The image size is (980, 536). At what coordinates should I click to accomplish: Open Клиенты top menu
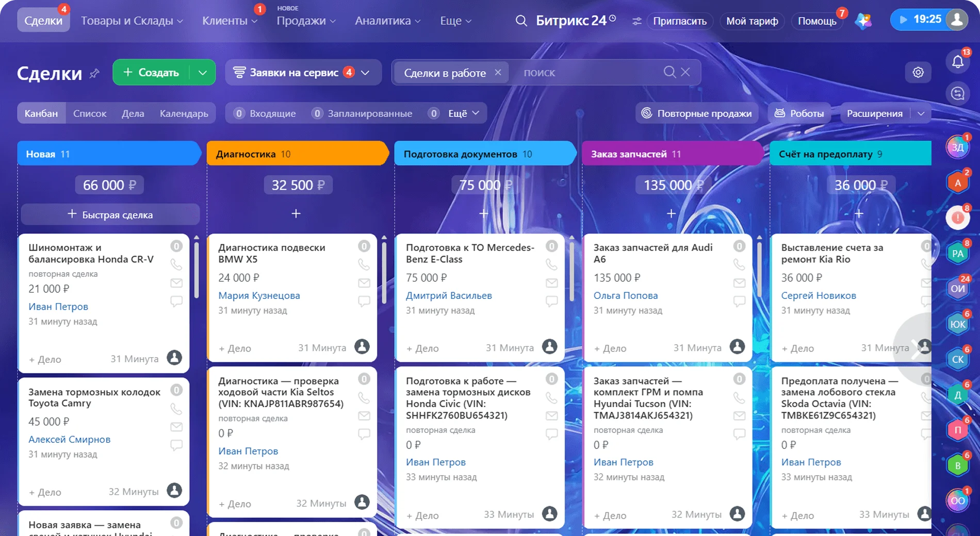pyautogui.click(x=230, y=21)
